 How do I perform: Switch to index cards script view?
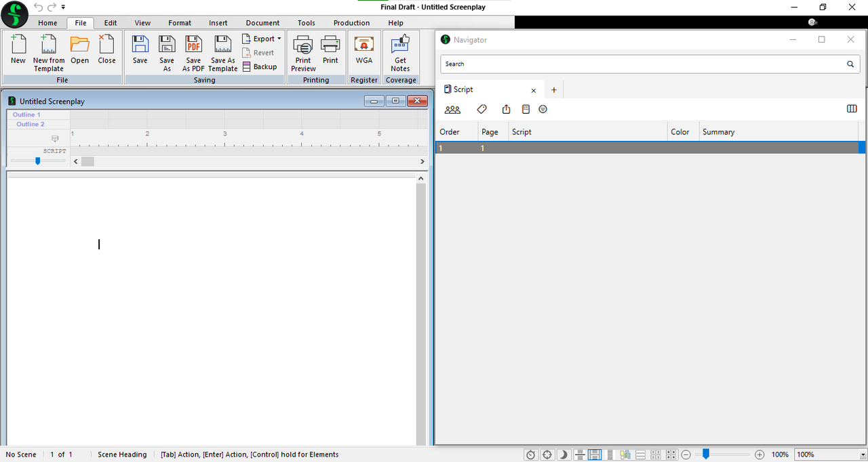(671, 455)
